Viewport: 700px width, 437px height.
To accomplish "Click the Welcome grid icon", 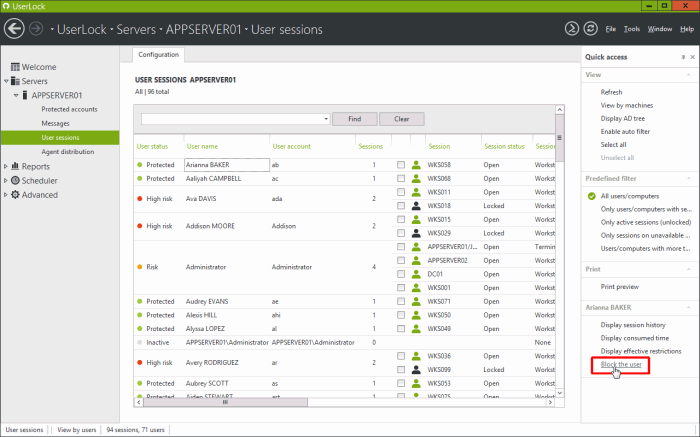I will pyautogui.click(x=15, y=67).
